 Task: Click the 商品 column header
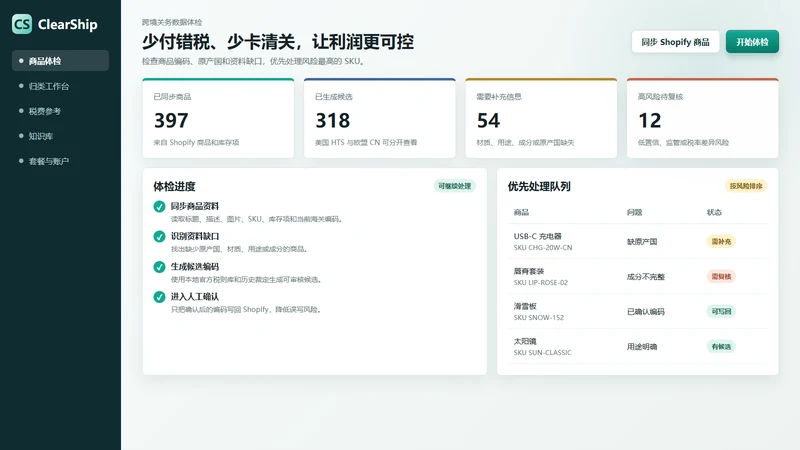click(521, 212)
